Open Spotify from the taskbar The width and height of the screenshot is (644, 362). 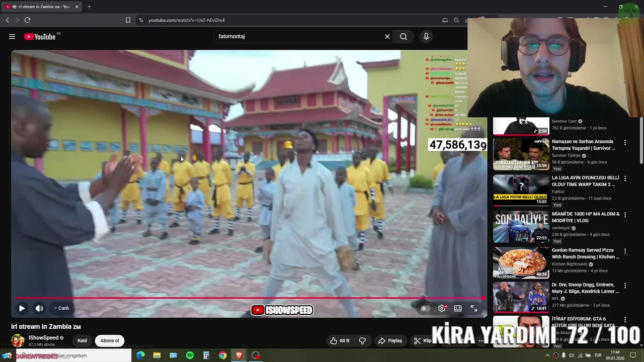click(190, 355)
